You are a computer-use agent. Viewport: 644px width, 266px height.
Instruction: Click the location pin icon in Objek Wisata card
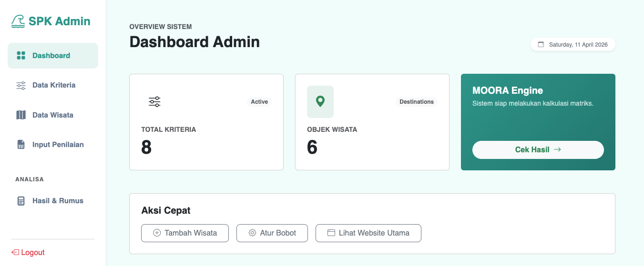coord(320,101)
